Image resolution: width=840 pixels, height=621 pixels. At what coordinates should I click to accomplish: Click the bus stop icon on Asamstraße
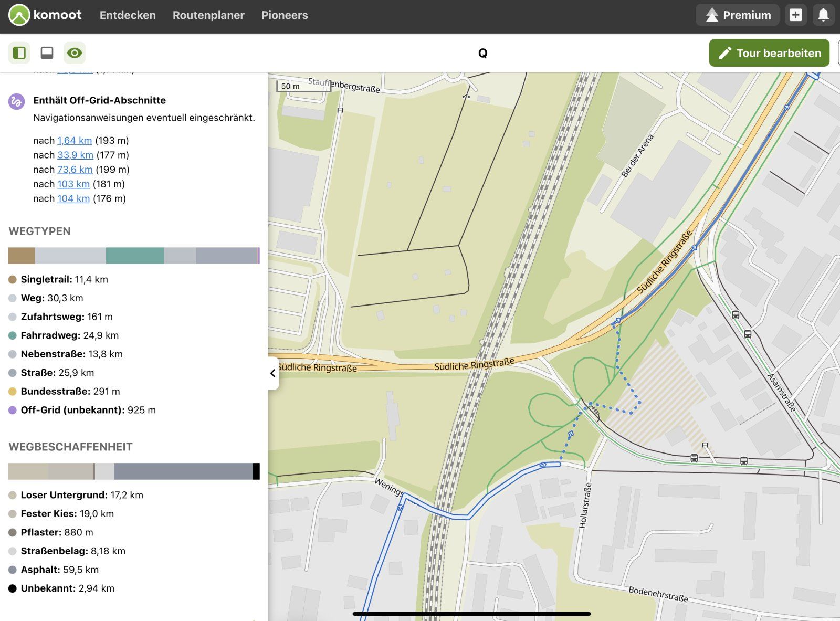click(736, 315)
